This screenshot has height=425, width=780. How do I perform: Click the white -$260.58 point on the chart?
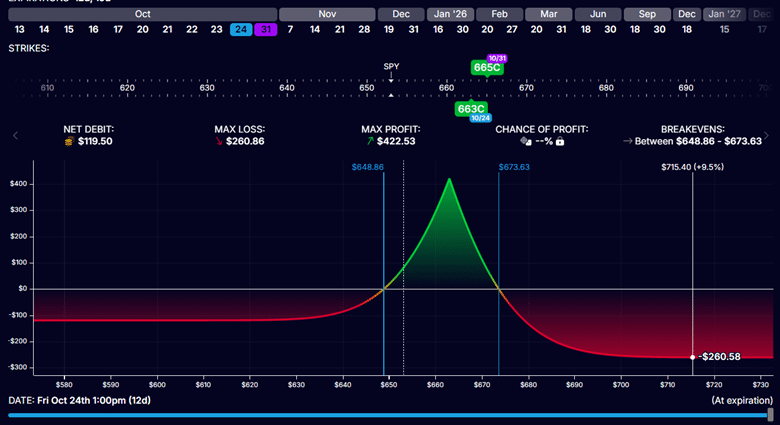coord(692,357)
